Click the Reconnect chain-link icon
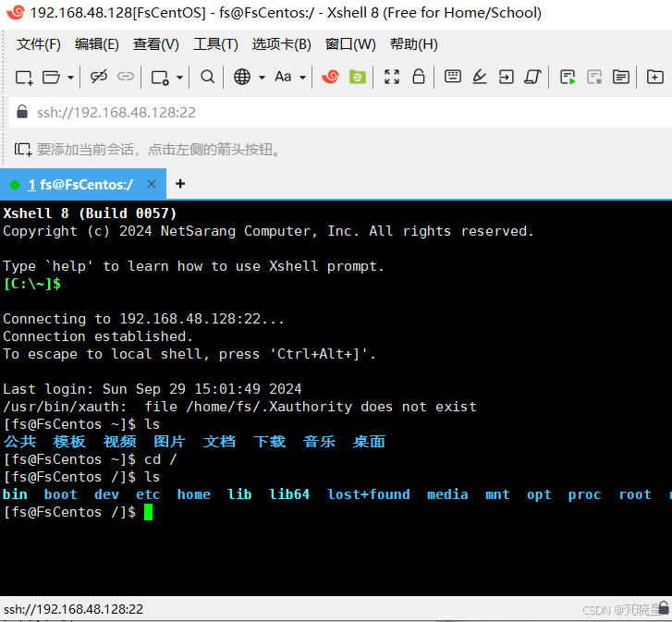Image resolution: width=672 pixels, height=622 pixels. pyautogui.click(x=126, y=77)
